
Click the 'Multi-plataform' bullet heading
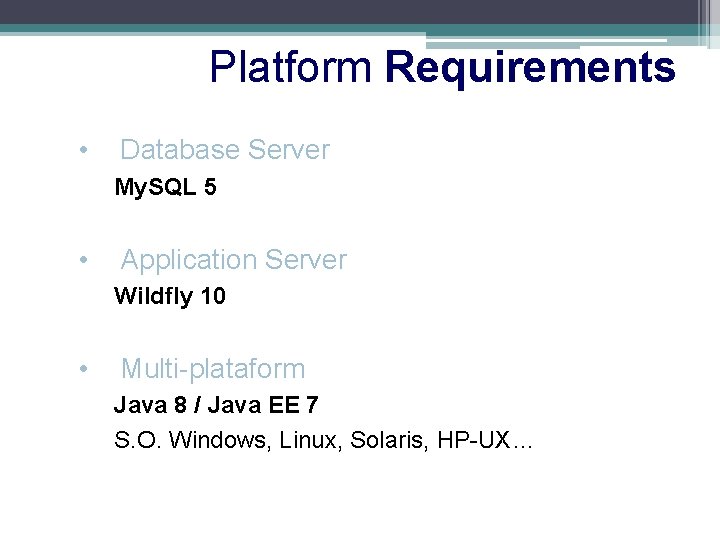point(213,369)
